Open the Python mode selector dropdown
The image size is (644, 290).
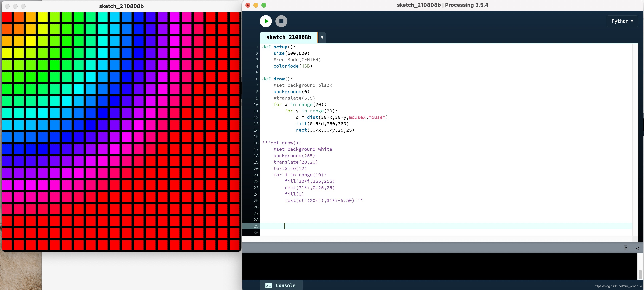click(622, 21)
